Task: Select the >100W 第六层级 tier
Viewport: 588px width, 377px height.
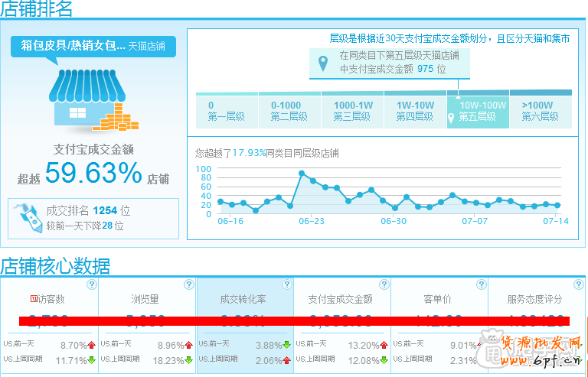Action: click(x=540, y=111)
